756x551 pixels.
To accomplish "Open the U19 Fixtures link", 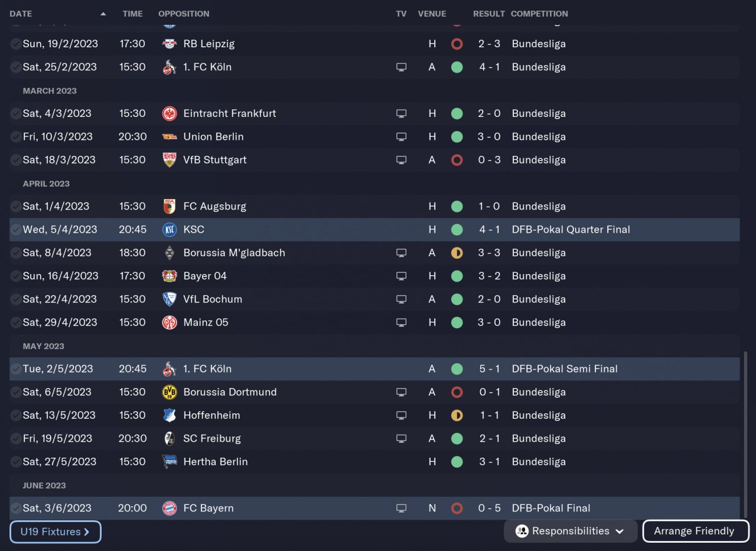I will (x=56, y=532).
